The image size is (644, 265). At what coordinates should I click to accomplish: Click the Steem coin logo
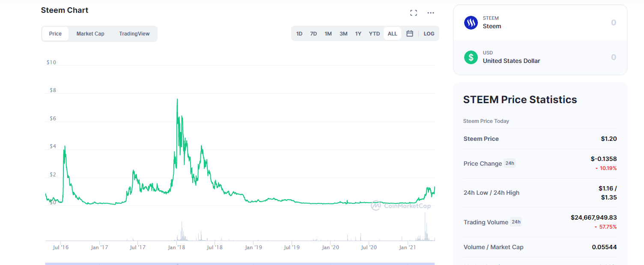471,22
